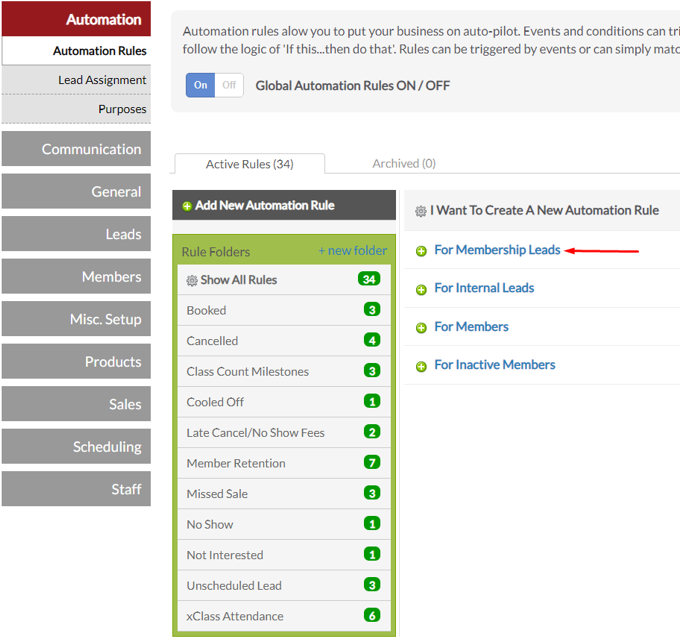The width and height of the screenshot is (682, 640).
Task: Open the Booked rule folder
Action: [284, 310]
